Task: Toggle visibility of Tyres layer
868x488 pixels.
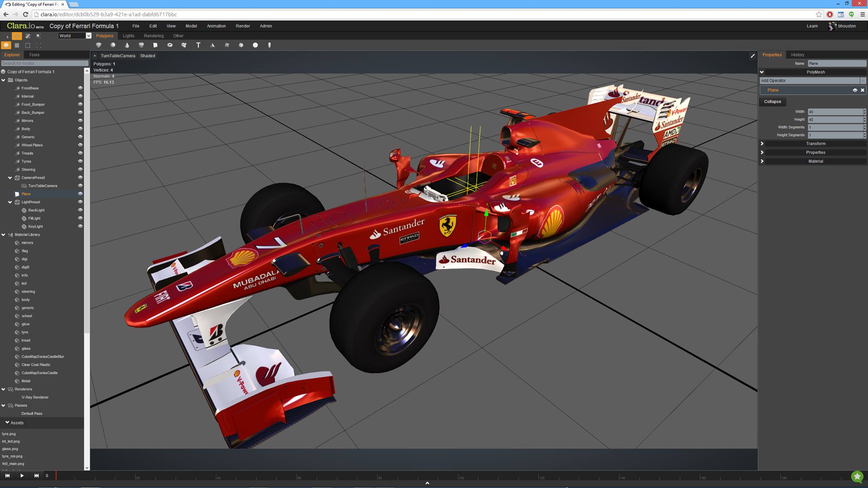Action: pyautogui.click(x=81, y=161)
